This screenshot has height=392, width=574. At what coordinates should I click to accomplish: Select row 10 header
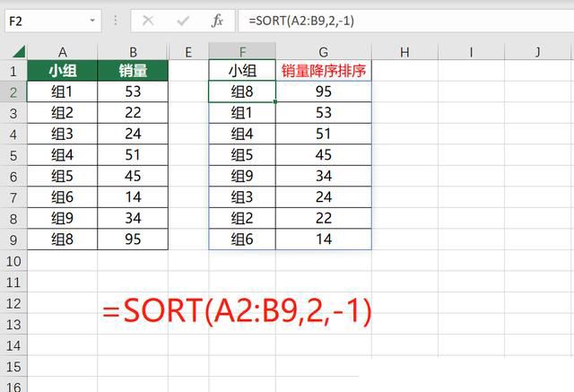point(13,261)
